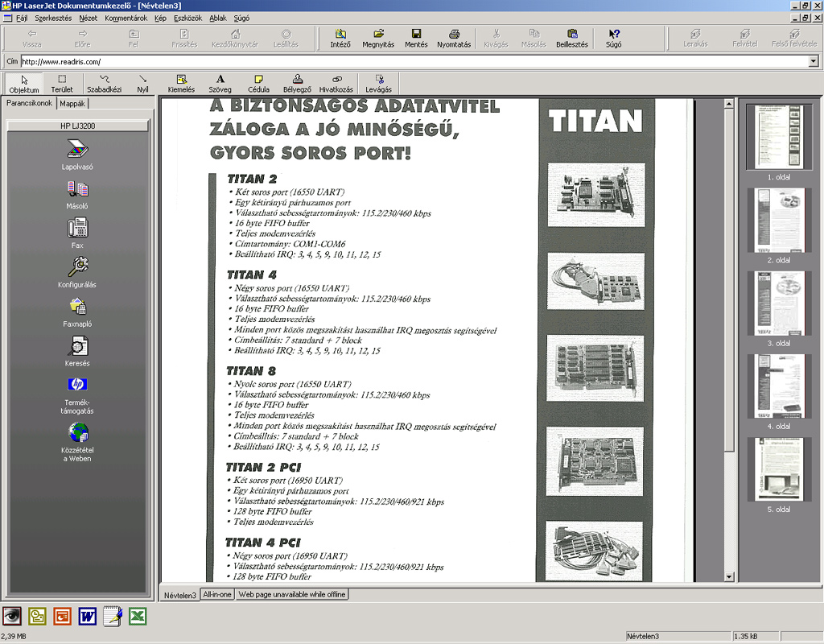The height and width of the screenshot is (644, 824).
Task: Select the 3. oldal page thumbnail
Action: [x=779, y=303]
